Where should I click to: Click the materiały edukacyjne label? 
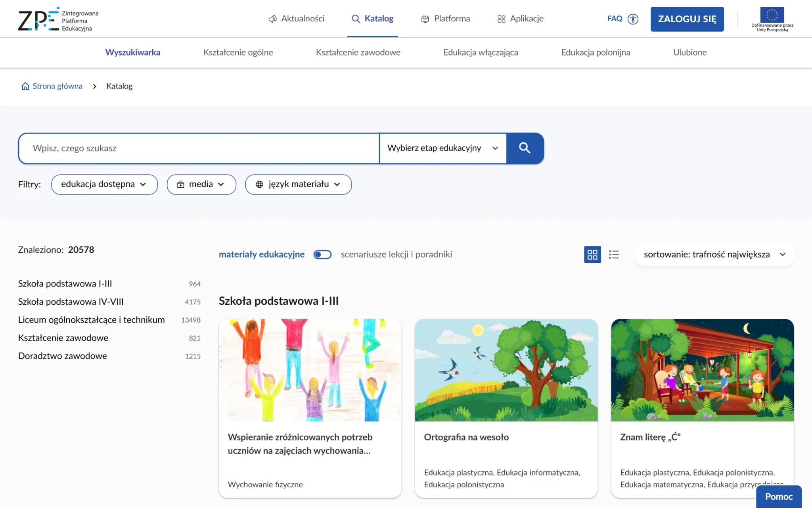262,254
